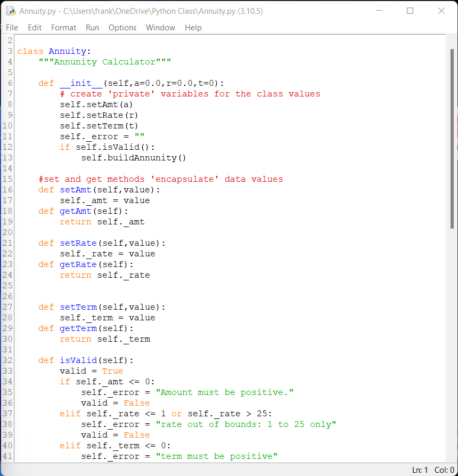The image size is (458, 476).
Task: Close the Annuity.py IDLE window
Action: pyautogui.click(x=441, y=11)
